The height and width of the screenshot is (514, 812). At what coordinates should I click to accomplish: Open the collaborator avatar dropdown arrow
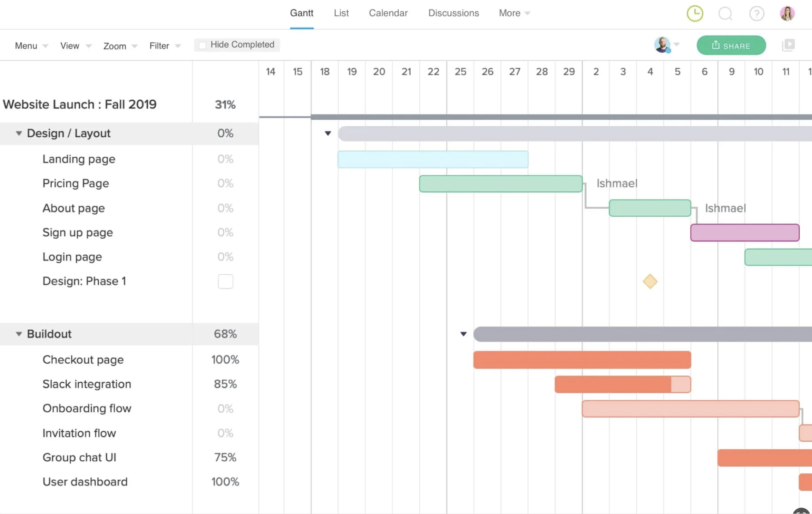click(677, 44)
